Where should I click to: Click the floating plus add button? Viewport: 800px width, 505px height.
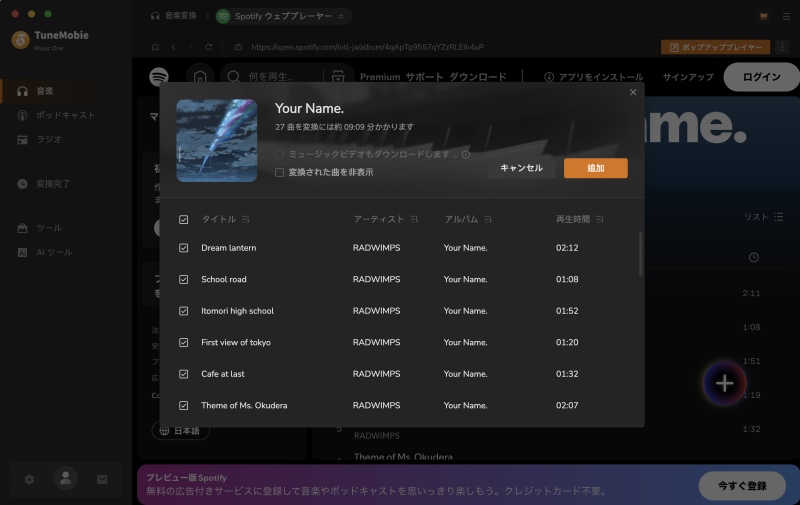724,383
